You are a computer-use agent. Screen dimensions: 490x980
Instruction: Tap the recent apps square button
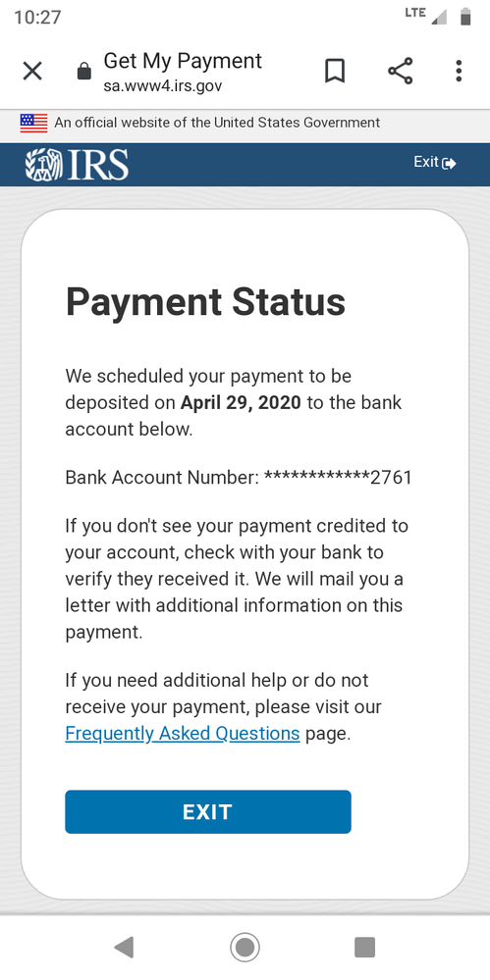point(365,948)
